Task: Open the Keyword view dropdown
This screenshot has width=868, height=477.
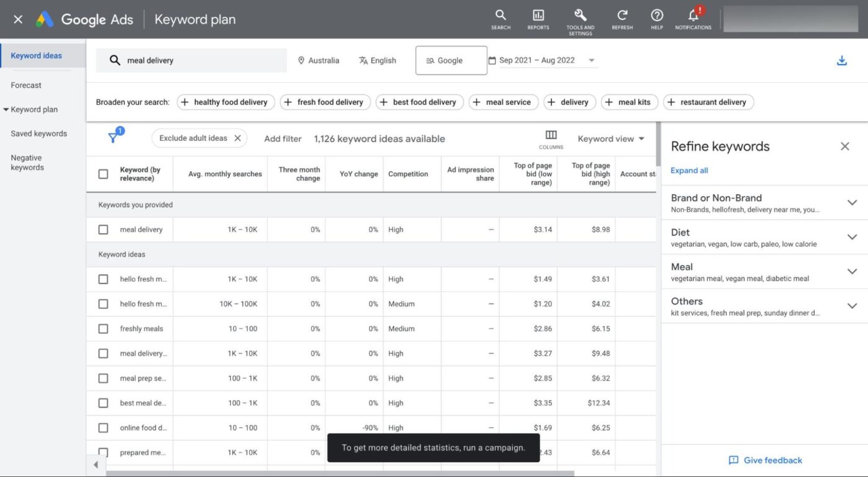Action: 610,138
